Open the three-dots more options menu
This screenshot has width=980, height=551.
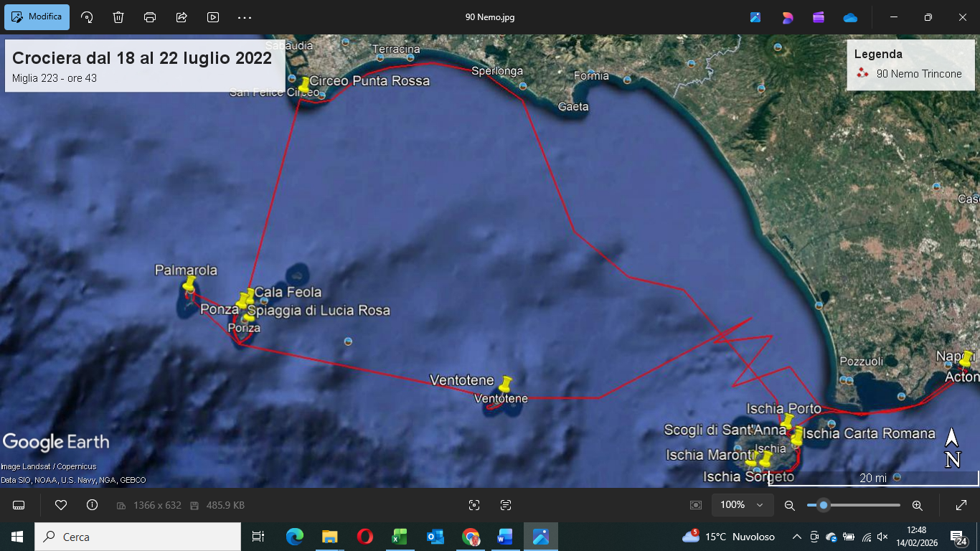pos(245,17)
